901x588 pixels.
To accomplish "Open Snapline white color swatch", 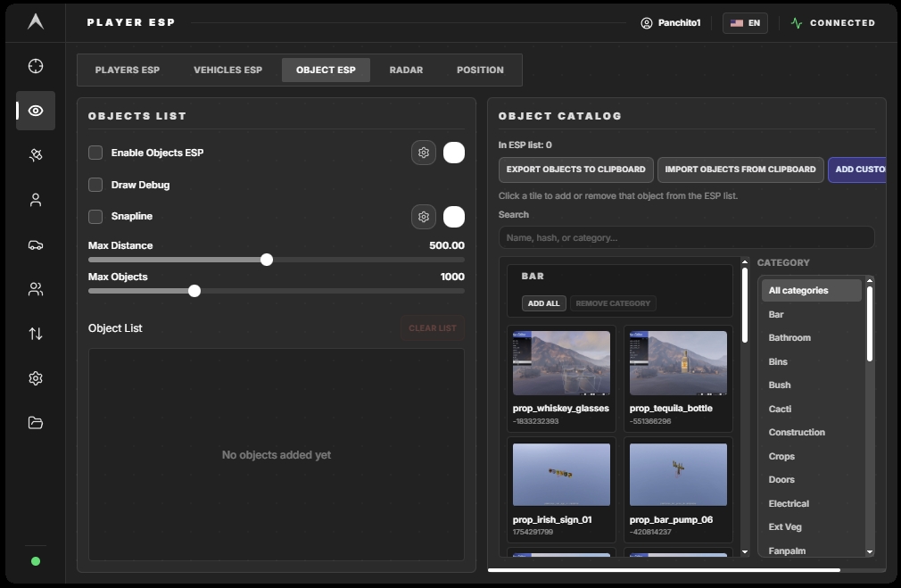I will click(454, 217).
